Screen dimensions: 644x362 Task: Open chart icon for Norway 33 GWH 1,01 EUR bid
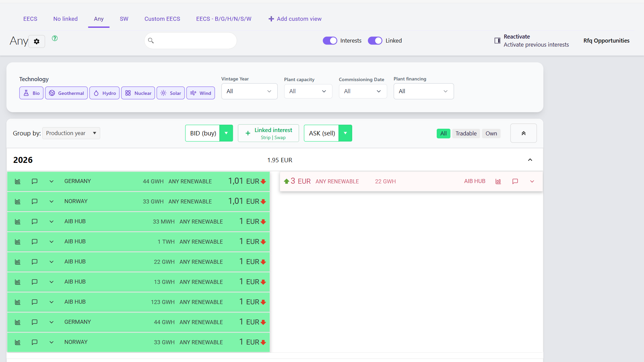pyautogui.click(x=17, y=201)
